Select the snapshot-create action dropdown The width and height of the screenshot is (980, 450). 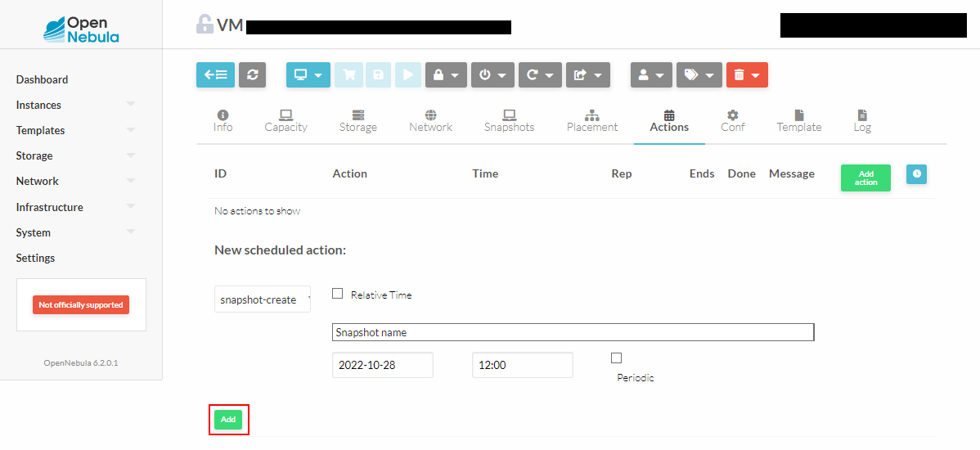click(x=263, y=299)
